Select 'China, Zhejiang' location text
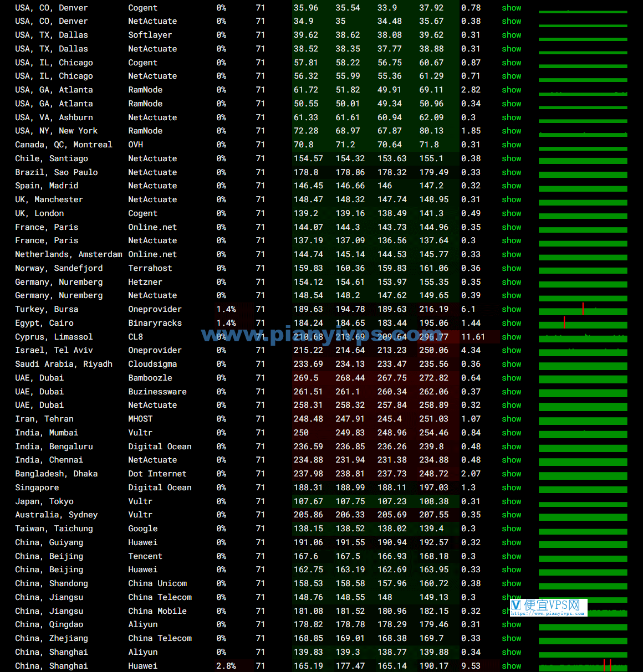643x672 pixels. coord(52,638)
